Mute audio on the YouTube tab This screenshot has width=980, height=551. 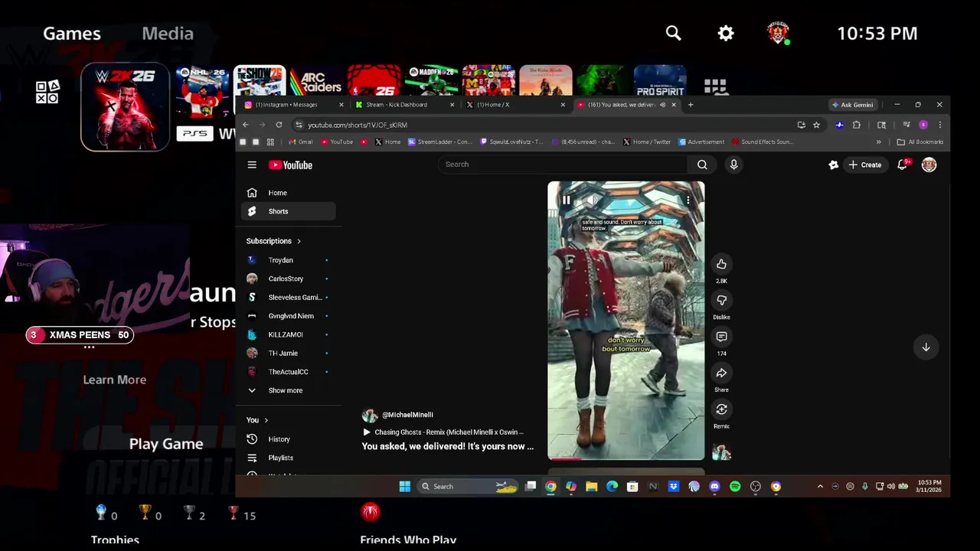coord(662,105)
